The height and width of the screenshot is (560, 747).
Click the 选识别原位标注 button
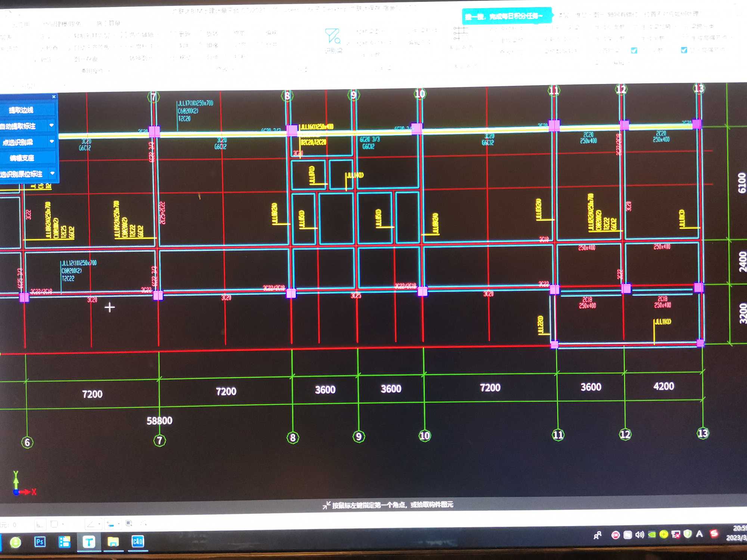[23, 174]
